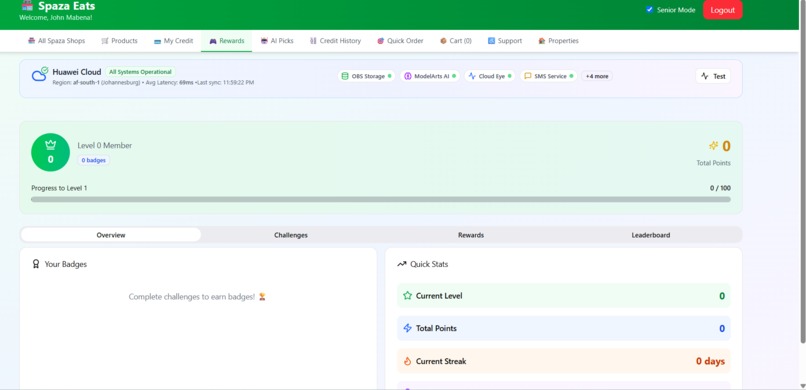
Task: Click the ModelArts AI service chip
Action: pyautogui.click(x=430, y=76)
